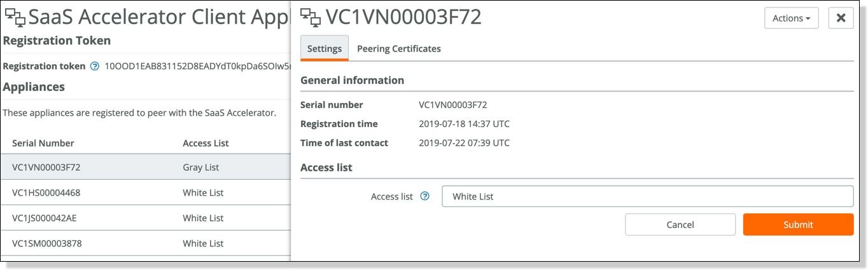Screen dimensions: 868x270
Task: Close the appliance details panel
Action: 841,18
